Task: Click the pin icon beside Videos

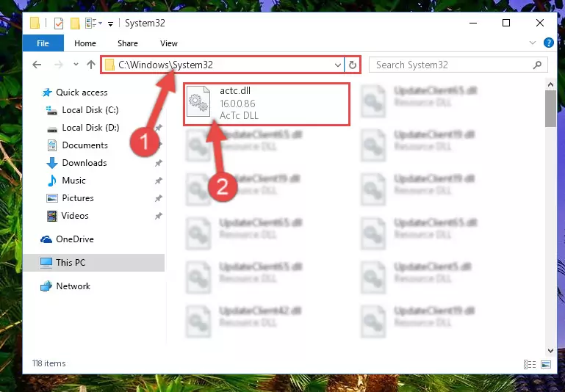Action: pos(158,216)
